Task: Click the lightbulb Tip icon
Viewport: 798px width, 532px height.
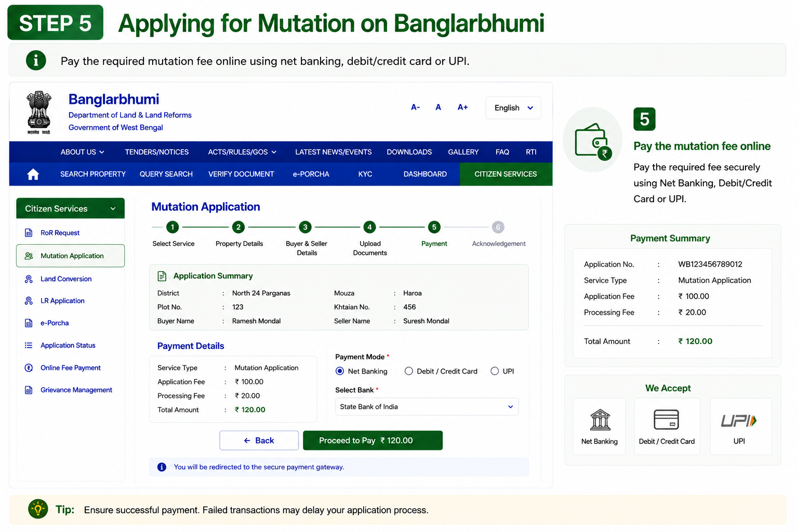Action: click(x=38, y=509)
